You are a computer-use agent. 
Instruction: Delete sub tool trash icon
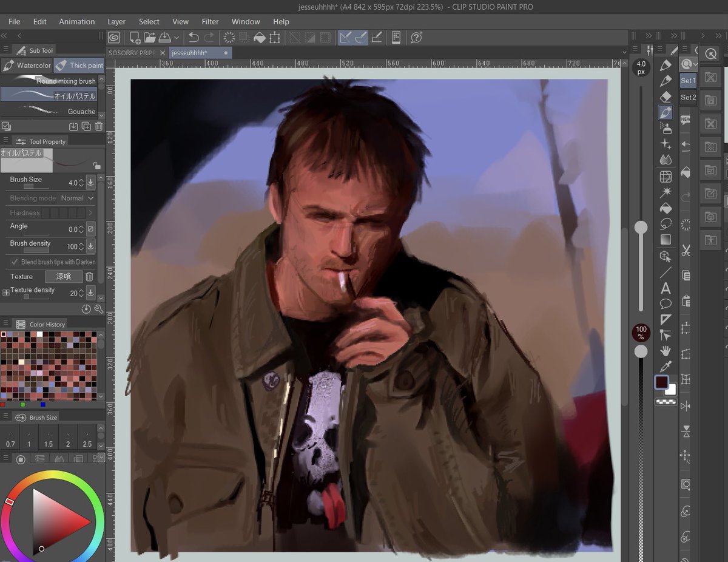click(x=99, y=126)
